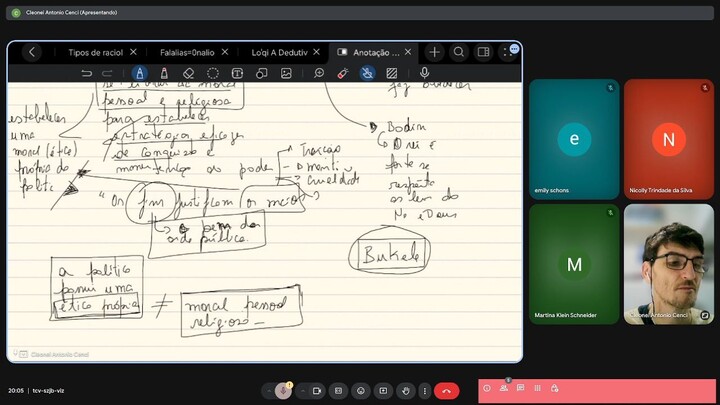Screen dimensions: 720x405
Task: Open more Meet options menu
Action: pyautogui.click(x=425, y=391)
